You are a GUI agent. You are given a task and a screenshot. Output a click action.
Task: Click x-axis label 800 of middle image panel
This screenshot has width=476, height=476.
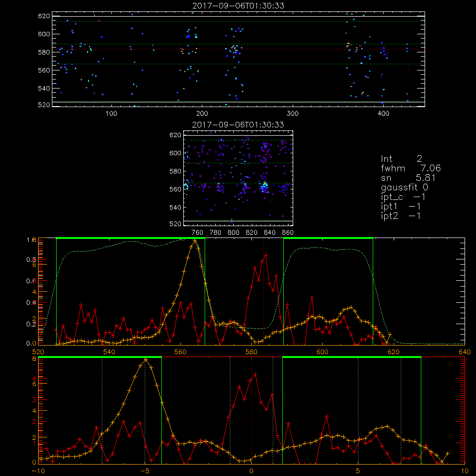pos(233,233)
